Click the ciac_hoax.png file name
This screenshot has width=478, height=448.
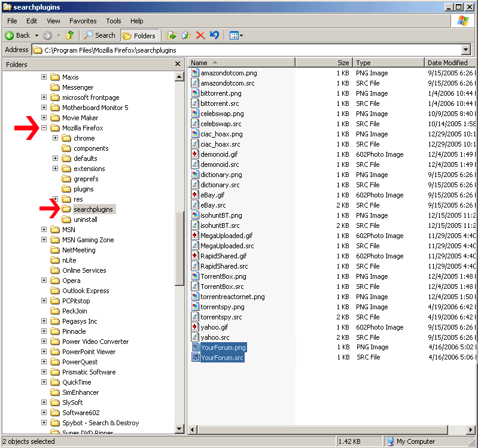221,134
